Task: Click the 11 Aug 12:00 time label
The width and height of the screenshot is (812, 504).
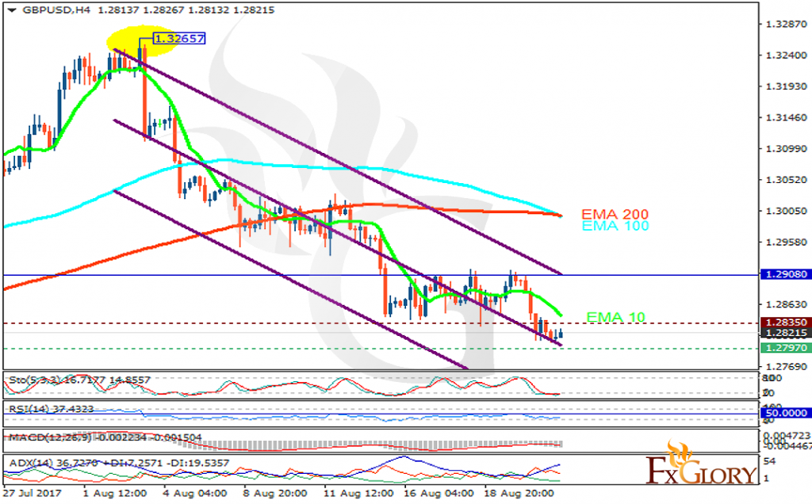Action: pos(358,493)
